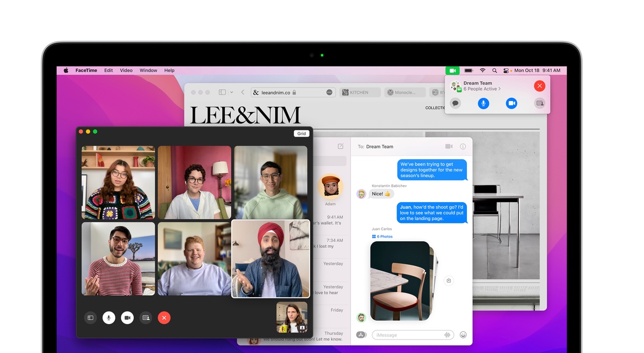The image size is (644, 353).
Task: Start screen sharing from the FaceTime call window
Action: point(145,318)
